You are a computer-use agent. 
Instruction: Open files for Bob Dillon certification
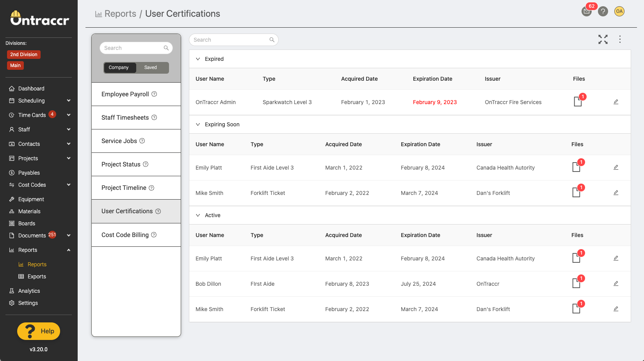click(576, 283)
